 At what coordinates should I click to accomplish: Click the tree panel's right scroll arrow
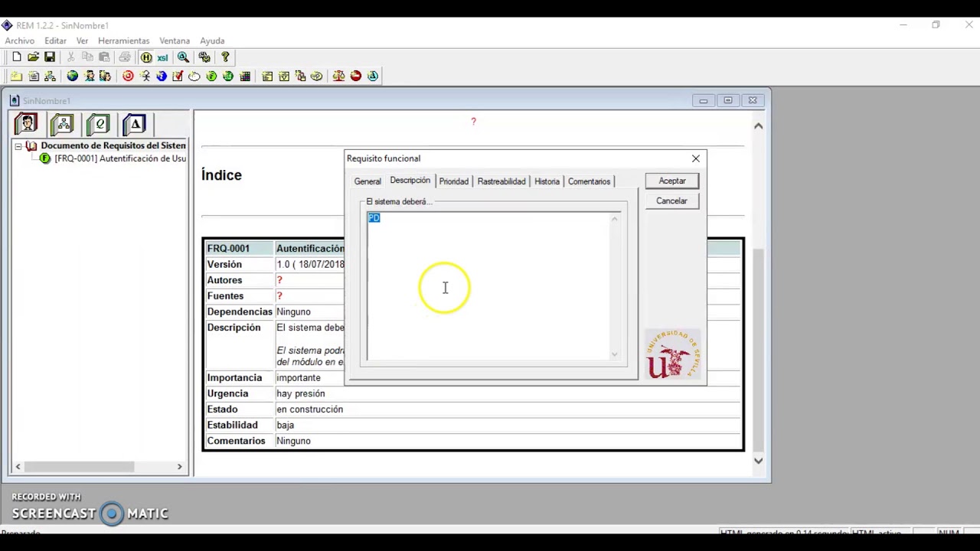[x=180, y=466]
